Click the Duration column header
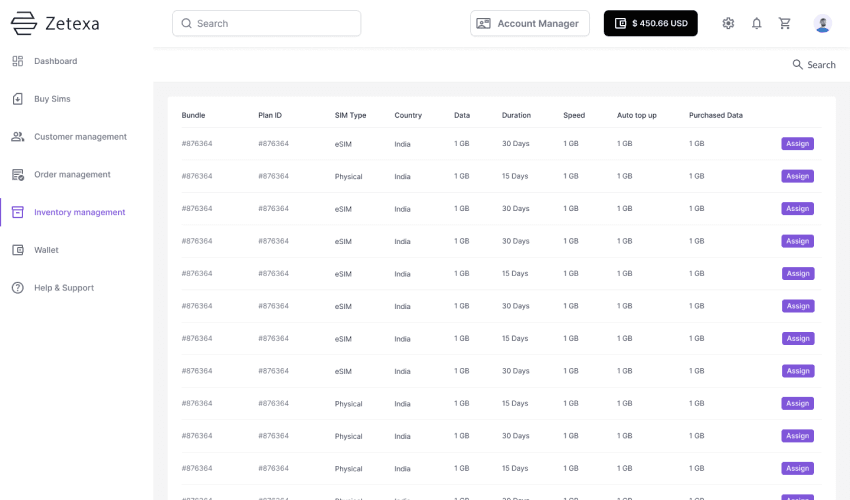This screenshot has height=500, width=850. coord(516,115)
